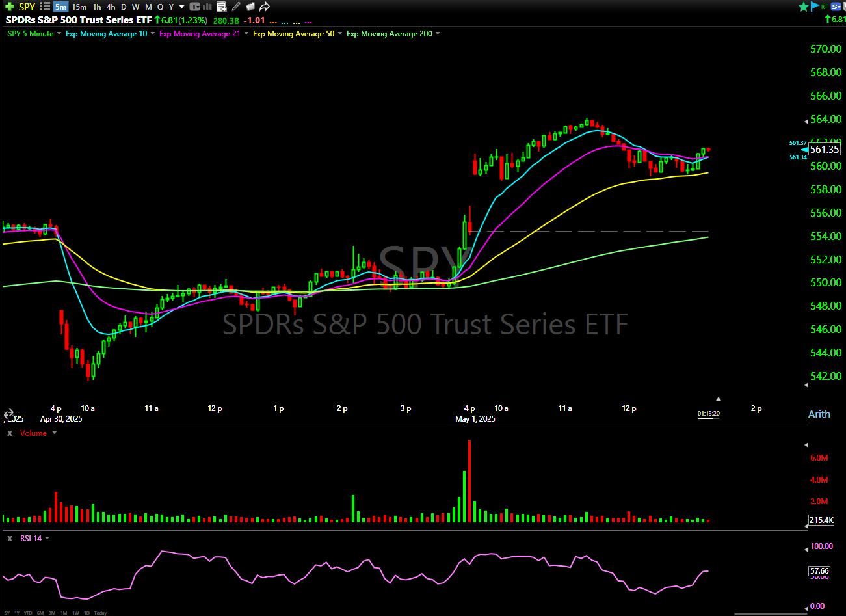Click the 561.35 current price label

(824, 150)
